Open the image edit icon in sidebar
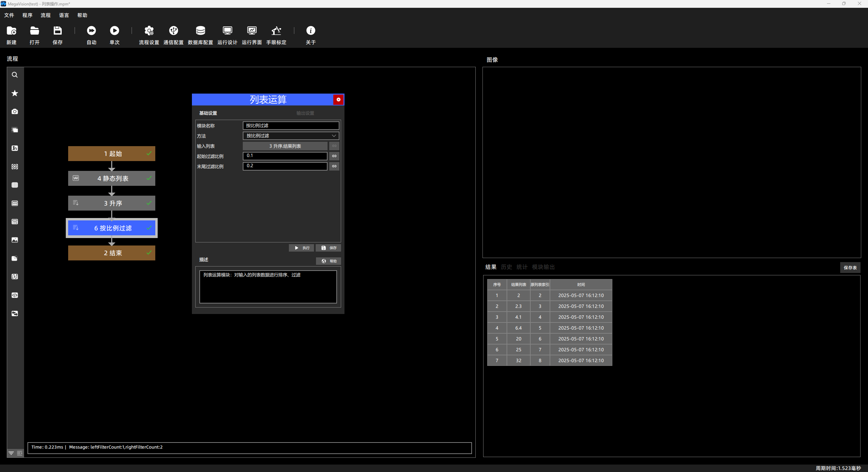The height and width of the screenshot is (472, 868). click(x=15, y=148)
